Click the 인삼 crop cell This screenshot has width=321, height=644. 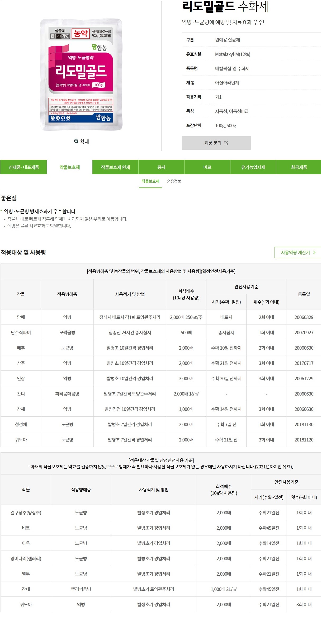pyautogui.click(x=21, y=378)
